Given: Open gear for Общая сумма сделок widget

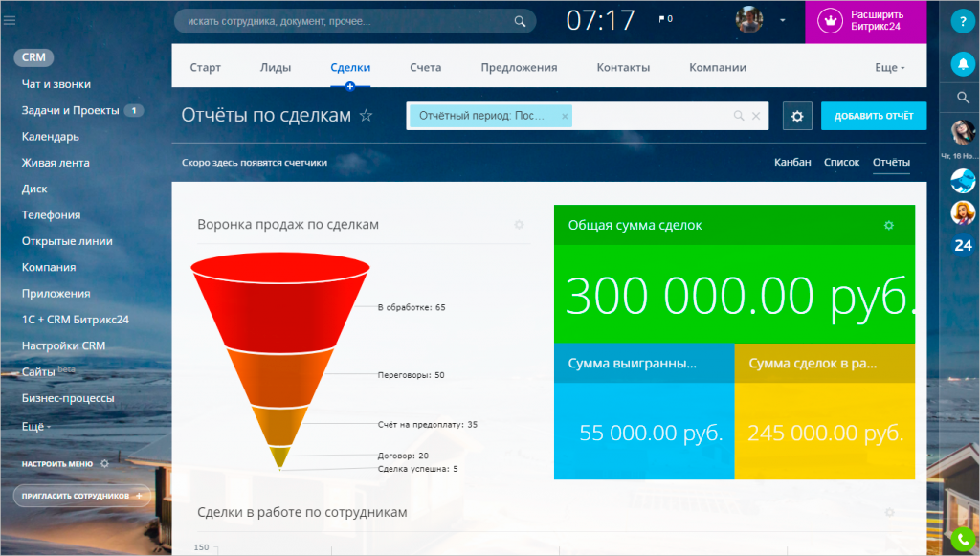Looking at the screenshot, I should 889,225.
